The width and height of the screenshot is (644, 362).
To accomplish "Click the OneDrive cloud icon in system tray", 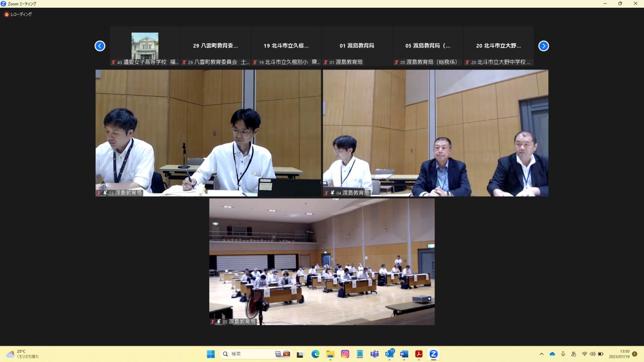I will 552,354.
